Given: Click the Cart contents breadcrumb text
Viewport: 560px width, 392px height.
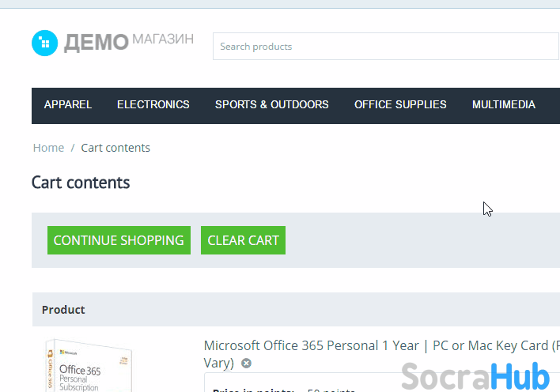Looking at the screenshot, I should (115, 148).
